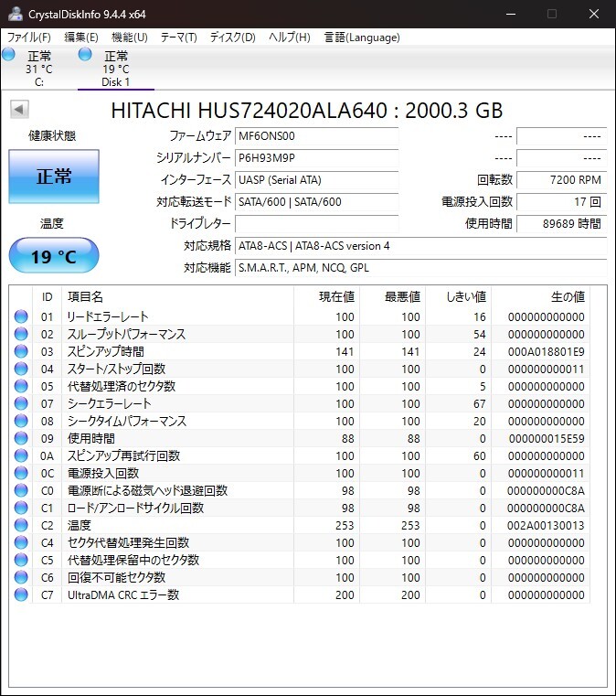Click the previous disk arrow button

(x=19, y=109)
